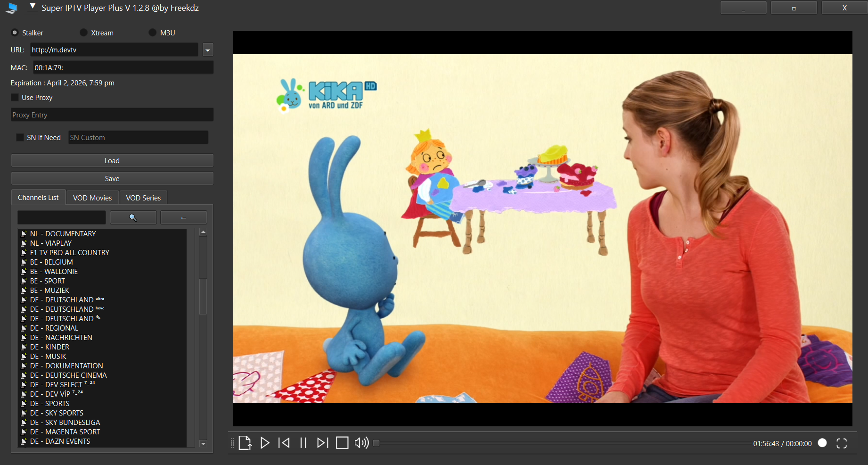
Task: Toggle fullscreen mode icon
Action: 842,443
